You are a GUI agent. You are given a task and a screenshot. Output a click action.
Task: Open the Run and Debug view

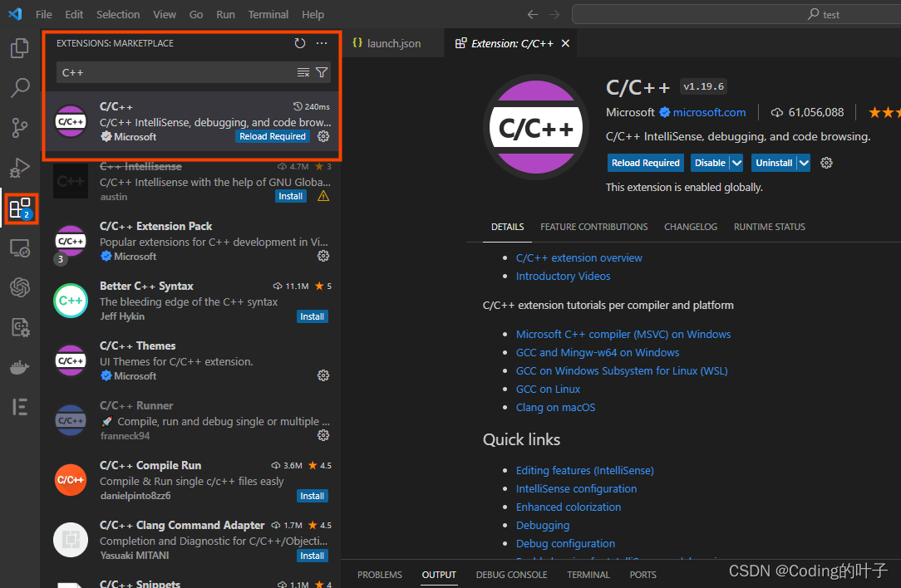[20, 167]
